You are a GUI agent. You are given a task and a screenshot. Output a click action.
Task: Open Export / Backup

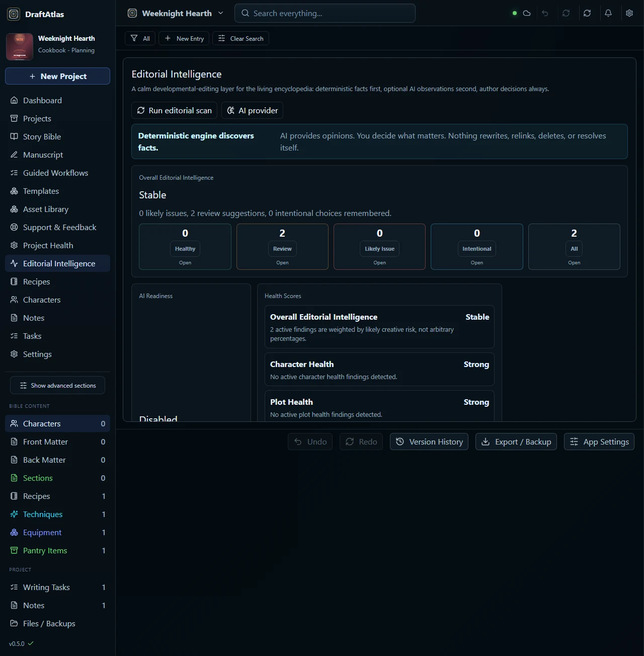(516, 442)
